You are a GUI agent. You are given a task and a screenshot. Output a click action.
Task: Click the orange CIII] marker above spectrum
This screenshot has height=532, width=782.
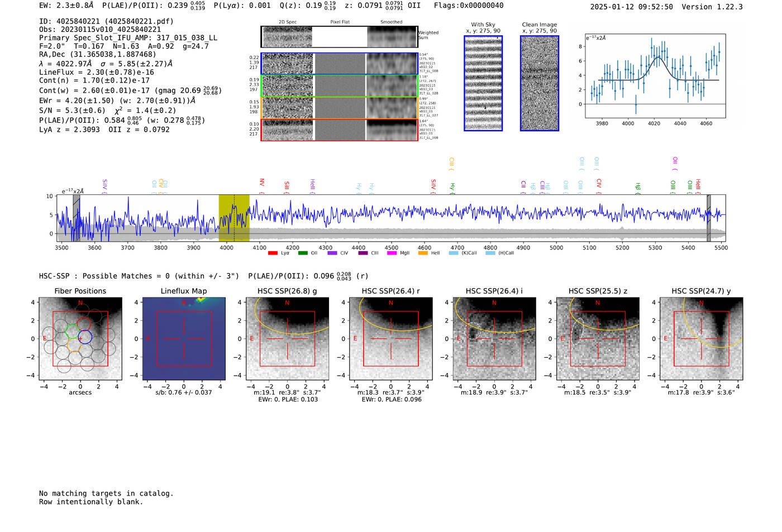(x=451, y=164)
